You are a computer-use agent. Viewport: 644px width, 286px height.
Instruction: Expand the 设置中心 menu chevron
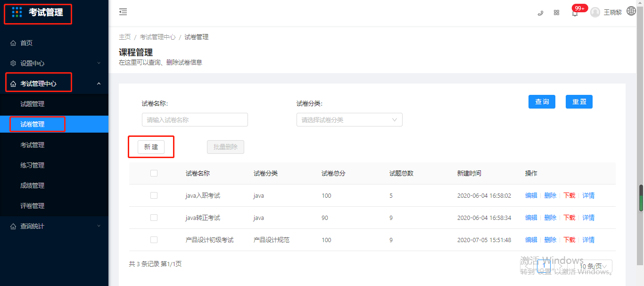tap(99, 63)
